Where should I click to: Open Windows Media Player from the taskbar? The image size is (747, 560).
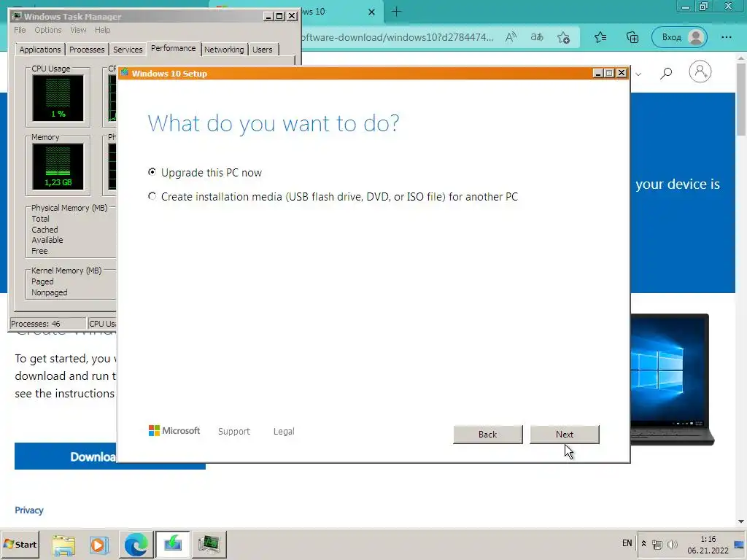(99, 544)
